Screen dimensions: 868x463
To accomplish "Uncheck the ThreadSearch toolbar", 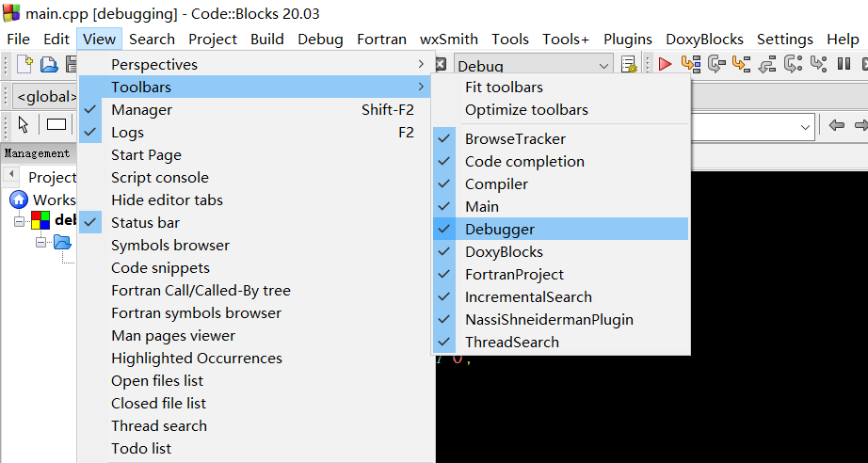I will coord(561,342).
